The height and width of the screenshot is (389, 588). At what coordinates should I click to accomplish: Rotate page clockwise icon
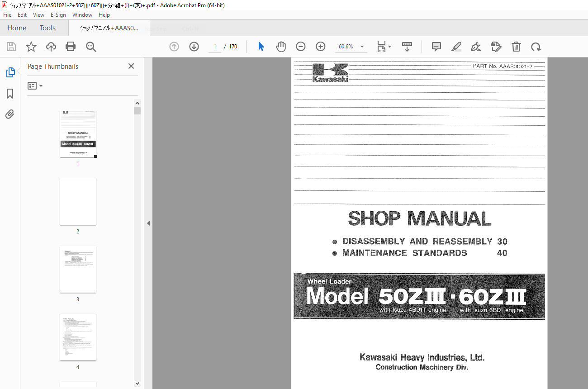pos(536,47)
